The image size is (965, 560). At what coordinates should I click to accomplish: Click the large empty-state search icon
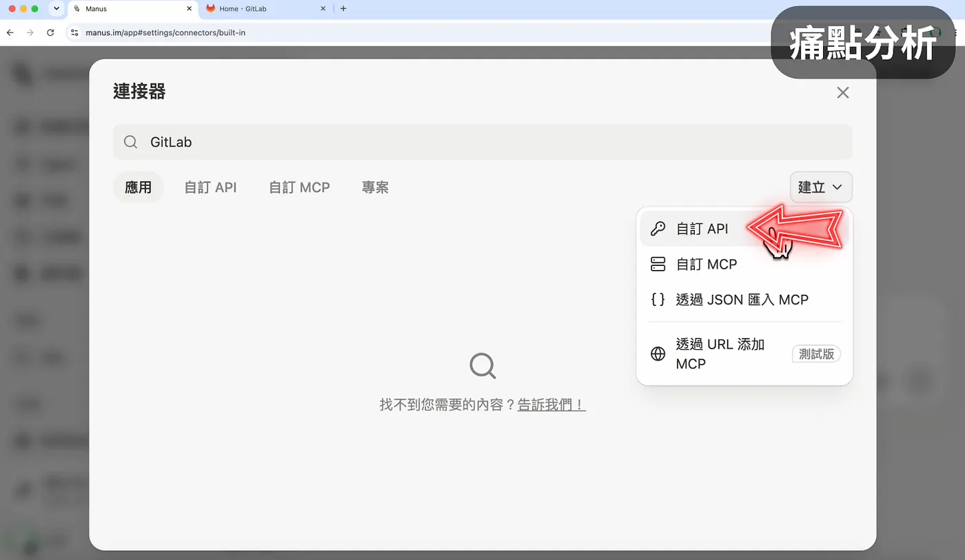(482, 366)
